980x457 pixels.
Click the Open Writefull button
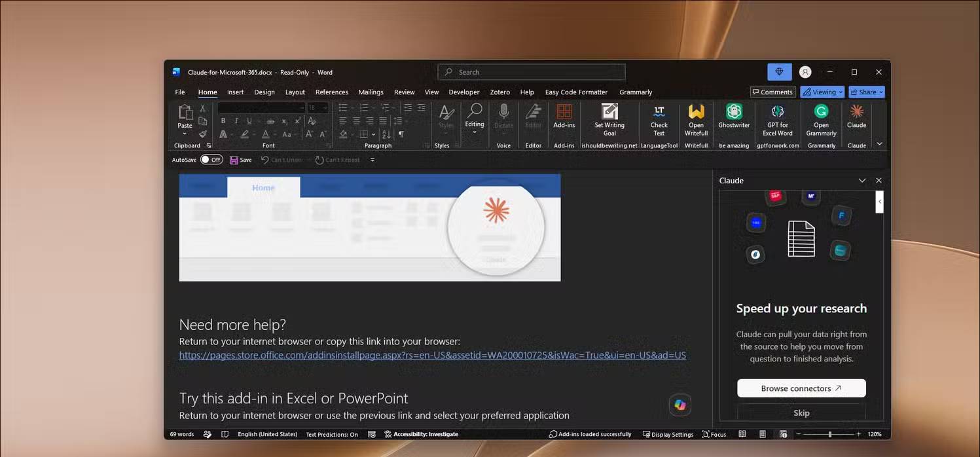[696, 120]
